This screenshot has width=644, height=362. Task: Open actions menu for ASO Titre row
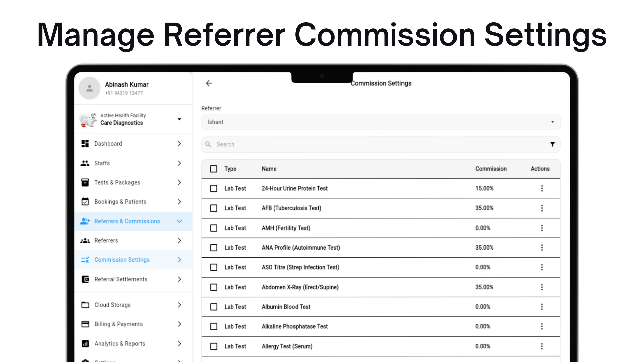point(542,267)
